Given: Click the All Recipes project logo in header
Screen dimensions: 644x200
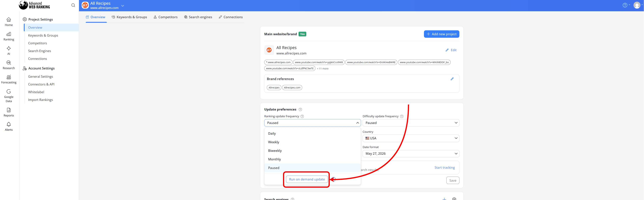Looking at the screenshot, I should tap(85, 5).
